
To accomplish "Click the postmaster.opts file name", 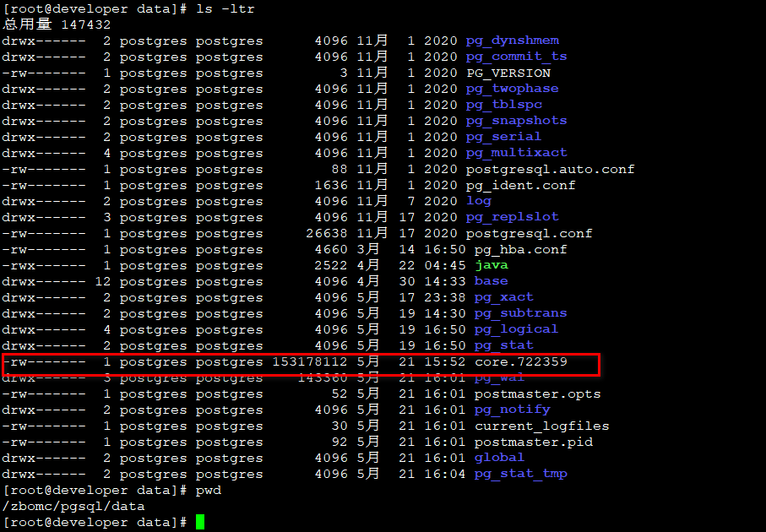I will (x=537, y=394).
